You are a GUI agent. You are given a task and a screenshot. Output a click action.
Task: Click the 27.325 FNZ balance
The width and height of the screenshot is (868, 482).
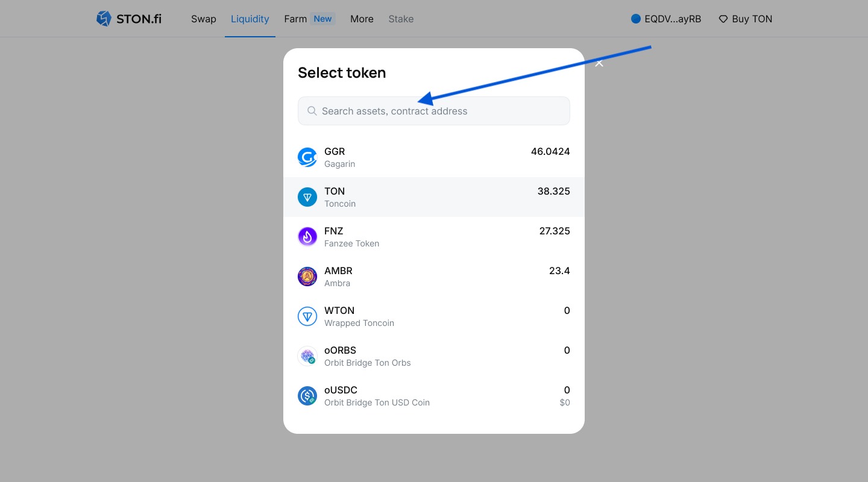[555, 231]
